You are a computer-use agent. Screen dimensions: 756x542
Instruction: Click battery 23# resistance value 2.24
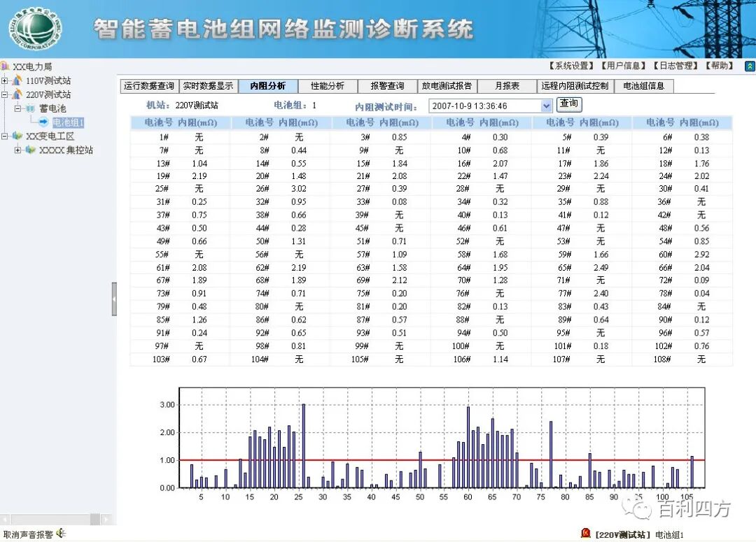[x=601, y=176]
